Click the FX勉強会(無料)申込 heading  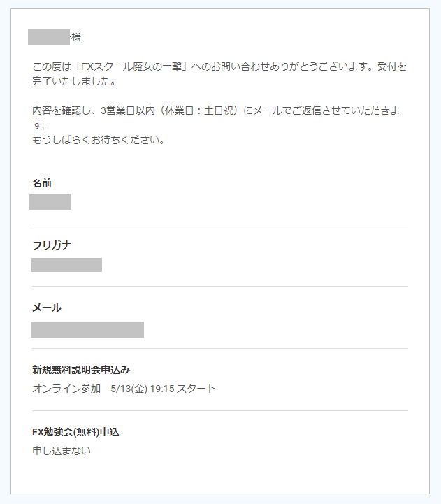[x=75, y=432]
